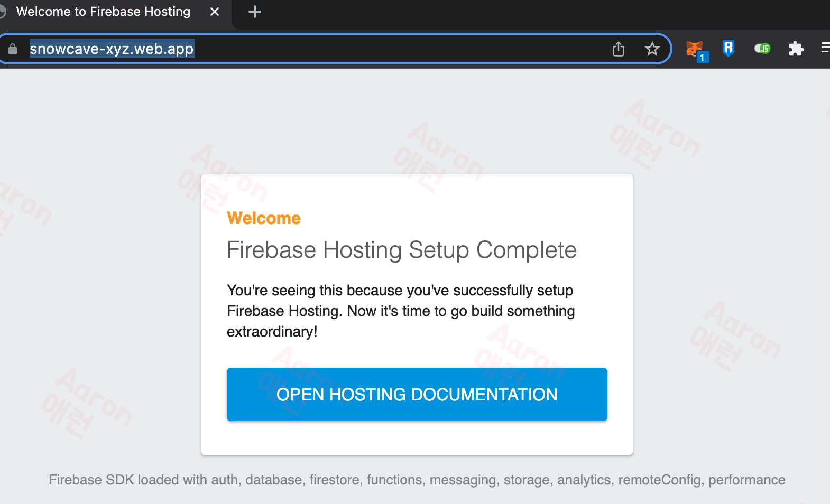Open the share page icon
830x504 pixels.
tap(619, 49)
